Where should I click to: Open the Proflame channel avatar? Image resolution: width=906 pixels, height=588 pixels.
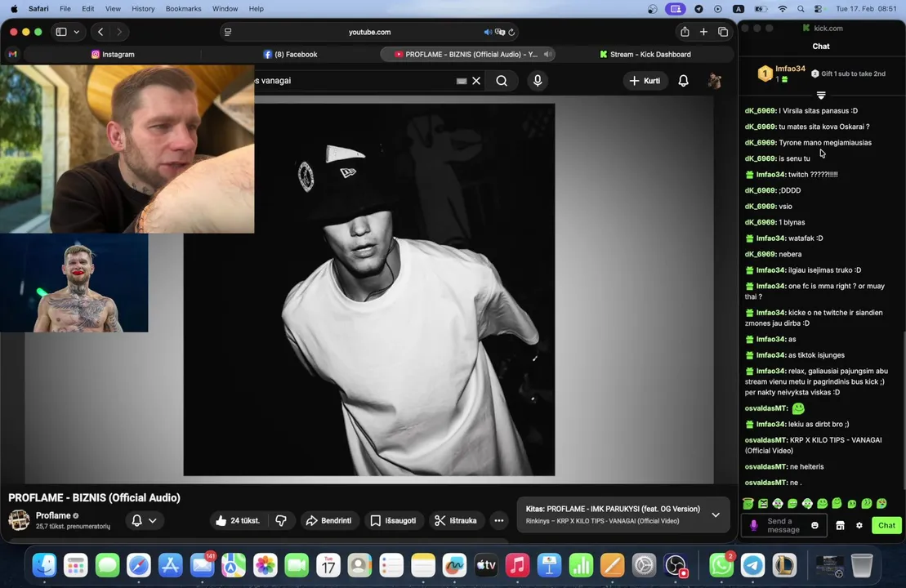coord(19,520)
